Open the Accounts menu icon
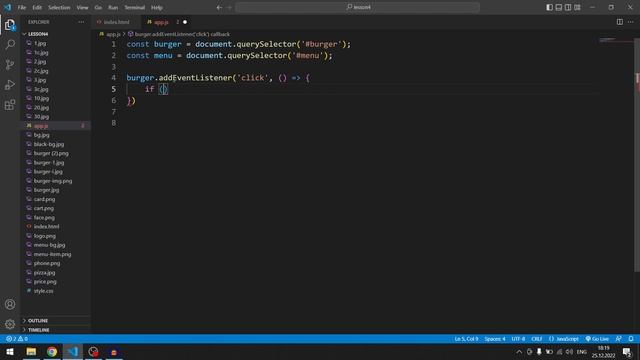This screenshot has width=640, height=360. pyautogui.click(x=10, y=304)
